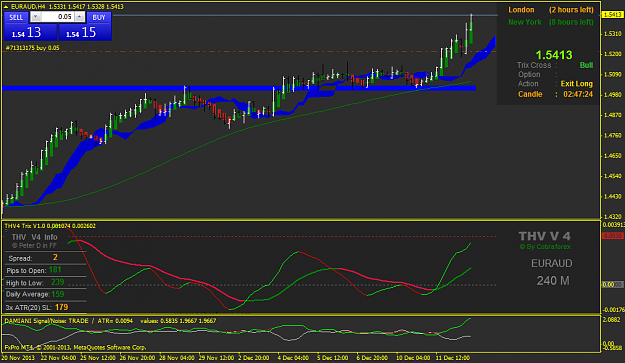The image size is (625, 363).
Task: Click the EURAUD symbol label in Trix panel
Action: pos(552,263)
